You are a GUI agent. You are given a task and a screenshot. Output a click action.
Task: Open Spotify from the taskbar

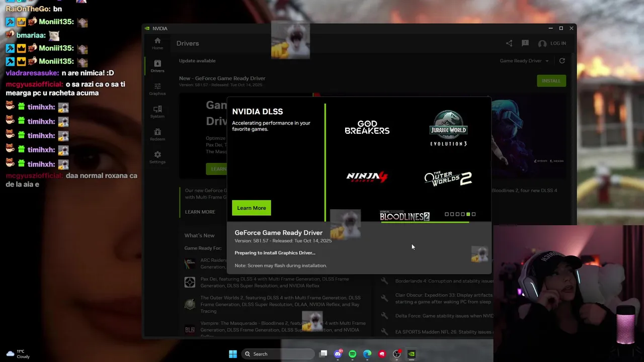tap(353, 354)
